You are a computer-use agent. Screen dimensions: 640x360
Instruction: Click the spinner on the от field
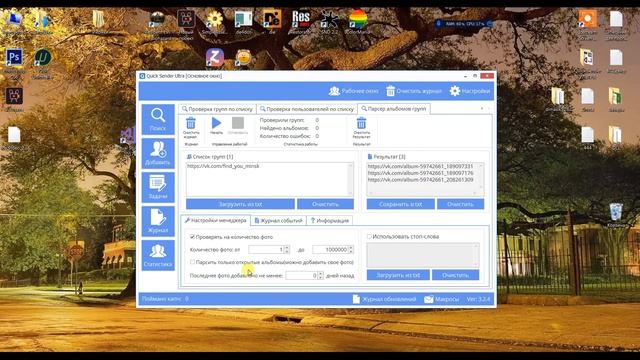(287, 249)
